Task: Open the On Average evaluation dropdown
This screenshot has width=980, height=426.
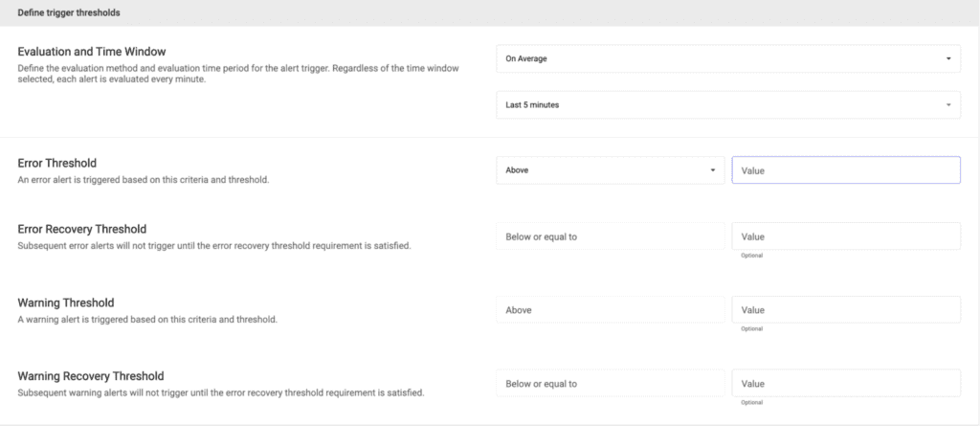Action: [x=728, y=58]
